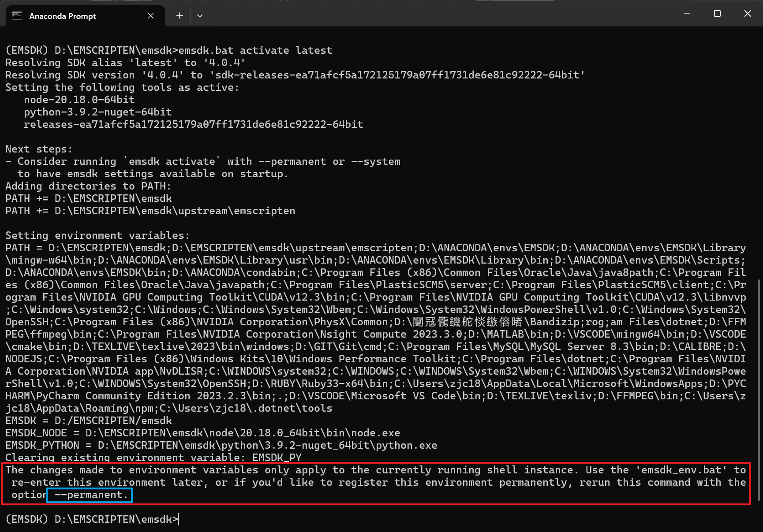Viewport: 763px width, 532px height.
Task: Click the python-3.9.2-nuget-64bit tool line
Action: [97, 112]
